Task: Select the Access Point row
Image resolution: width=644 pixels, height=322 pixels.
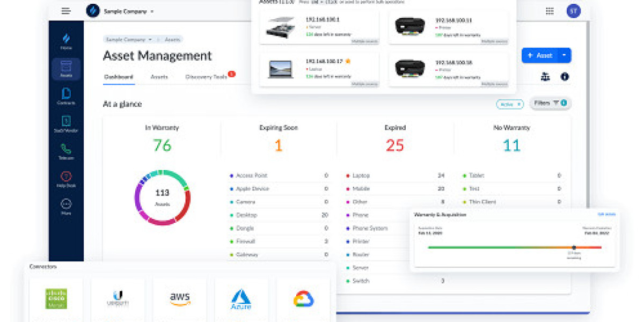Action: (x=279, y=175)
